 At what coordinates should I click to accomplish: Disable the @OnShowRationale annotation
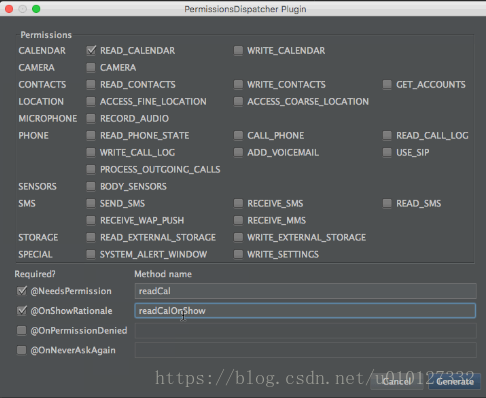point(22,311)
